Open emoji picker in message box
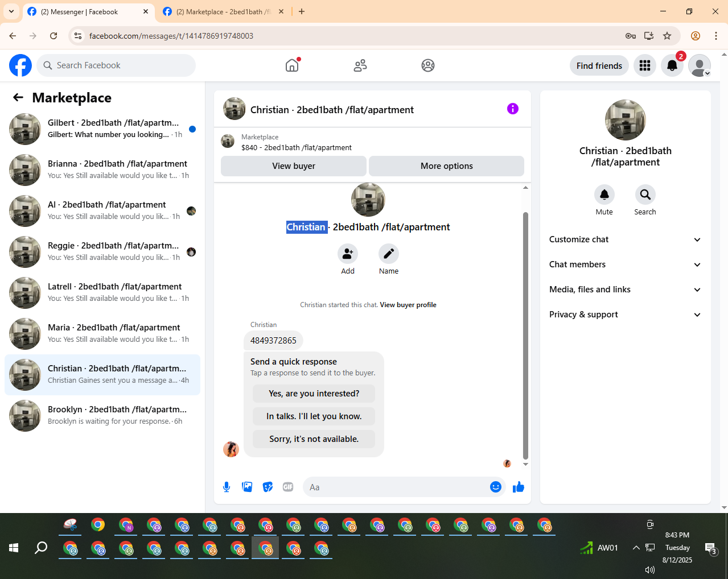The width and height of the screenshot is (728, 579). [496, 487]
